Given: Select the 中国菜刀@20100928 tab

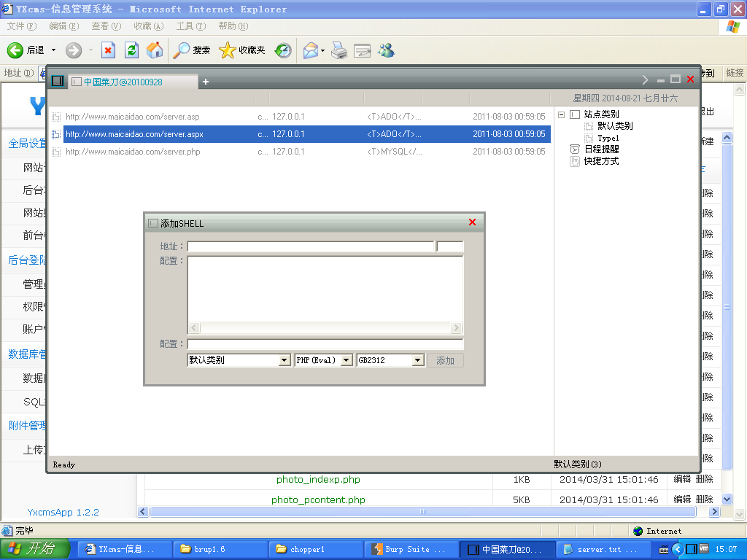Looking at the screenshot, I should coord(133,82).
